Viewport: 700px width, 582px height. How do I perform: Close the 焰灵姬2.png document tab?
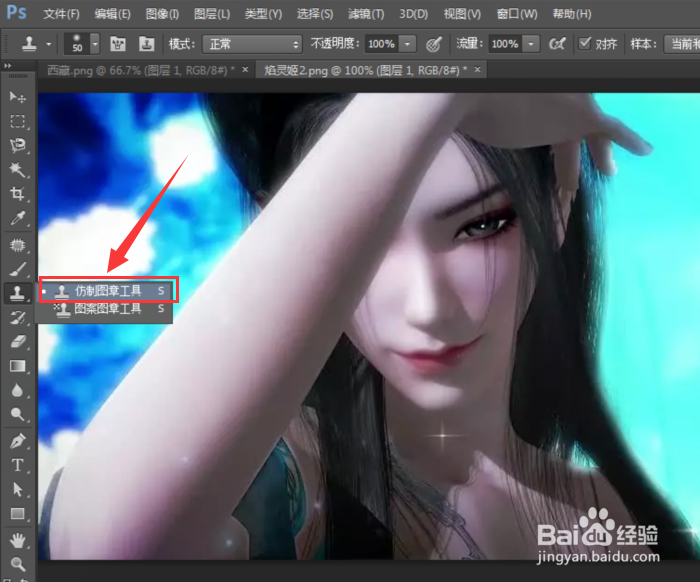tap(477, 70)
